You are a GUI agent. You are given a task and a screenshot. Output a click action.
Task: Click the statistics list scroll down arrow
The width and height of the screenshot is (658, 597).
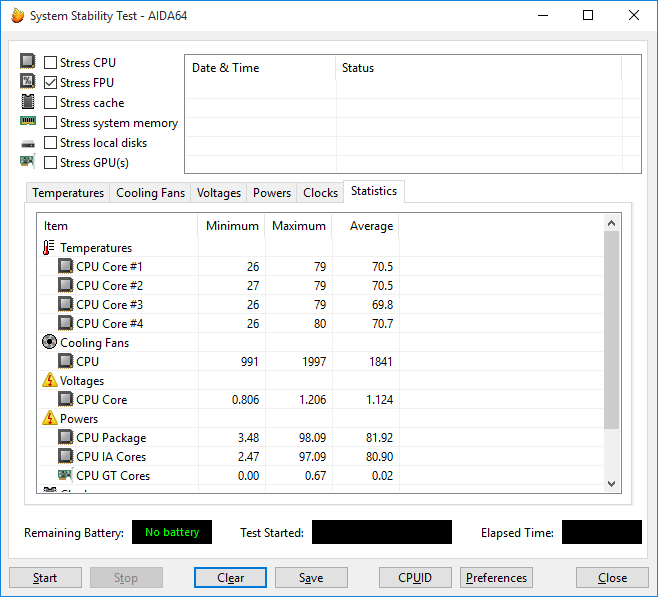tap(611, 484)
